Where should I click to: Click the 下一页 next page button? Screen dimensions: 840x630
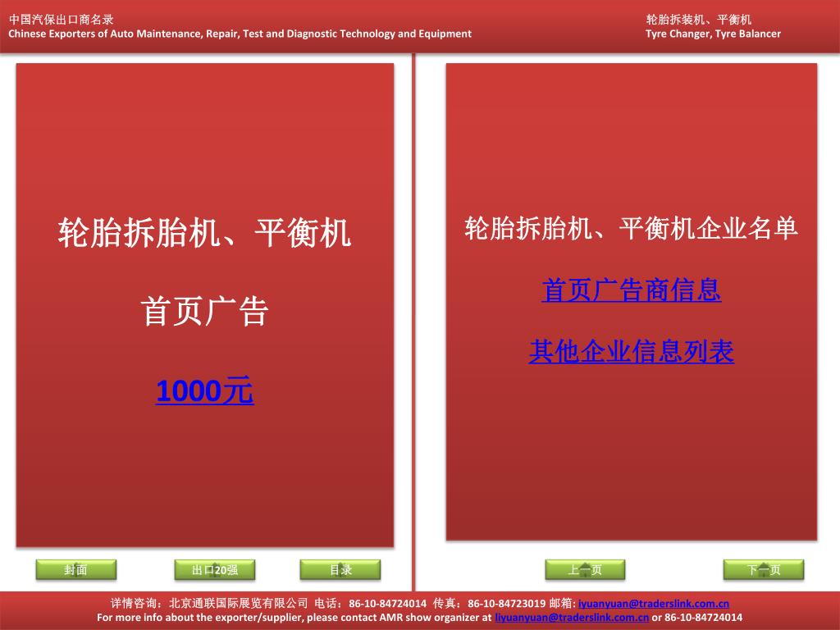tap(764, 569)
